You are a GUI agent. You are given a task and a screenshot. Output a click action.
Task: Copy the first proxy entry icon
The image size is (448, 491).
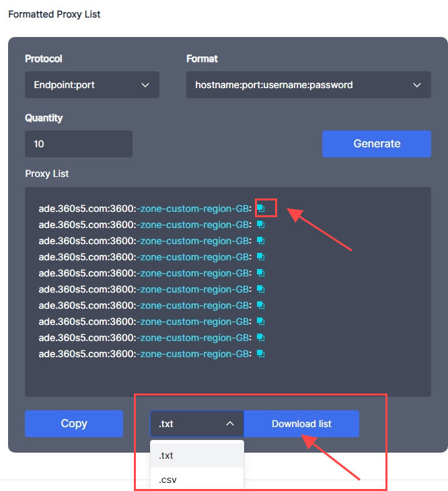click(261, 209)
